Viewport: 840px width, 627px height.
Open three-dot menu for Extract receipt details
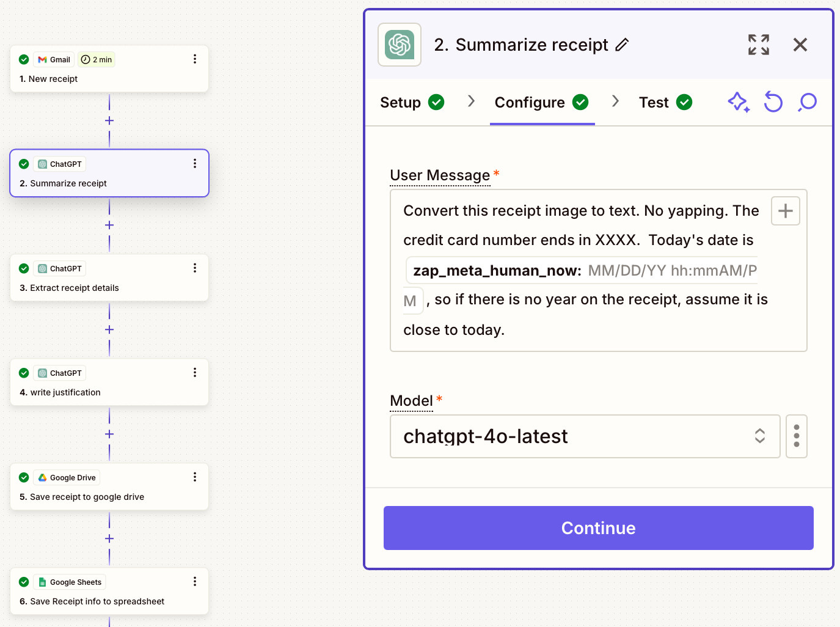[195, 268]
